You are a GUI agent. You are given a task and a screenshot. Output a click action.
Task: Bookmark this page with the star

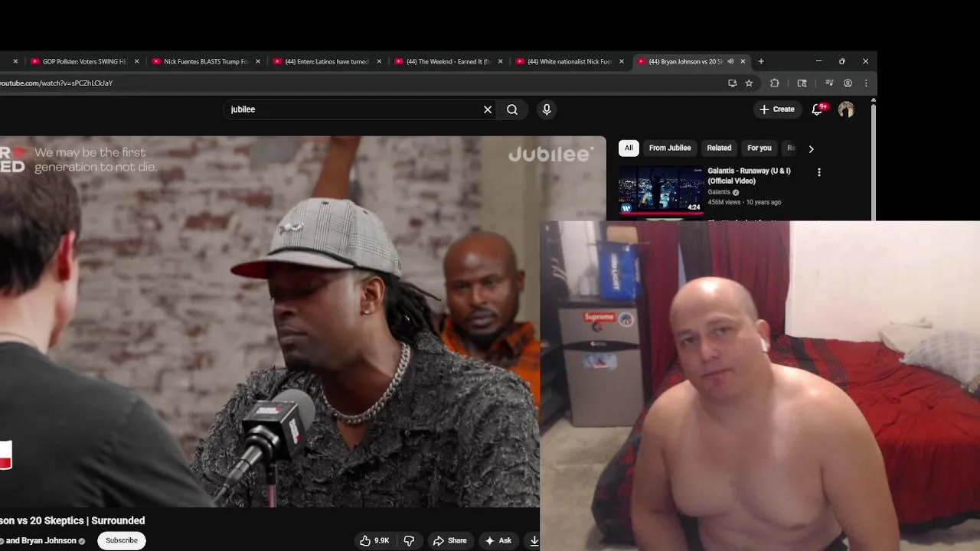point(750,83)
